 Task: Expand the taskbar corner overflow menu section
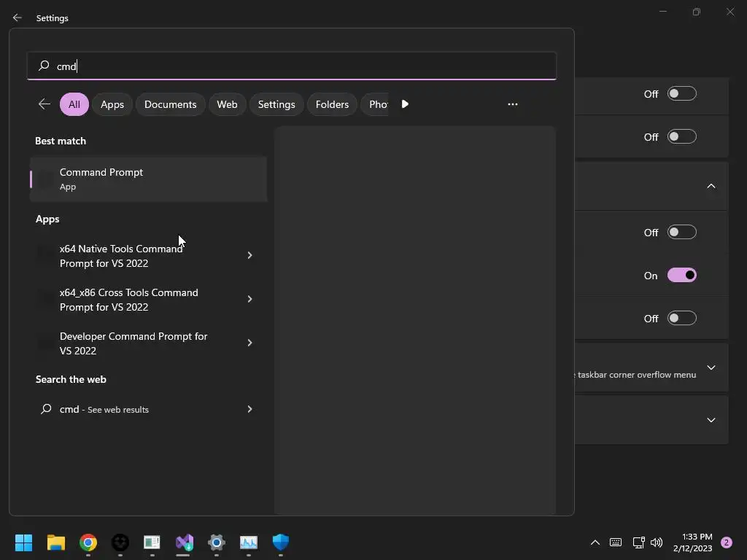click(711, 367)
